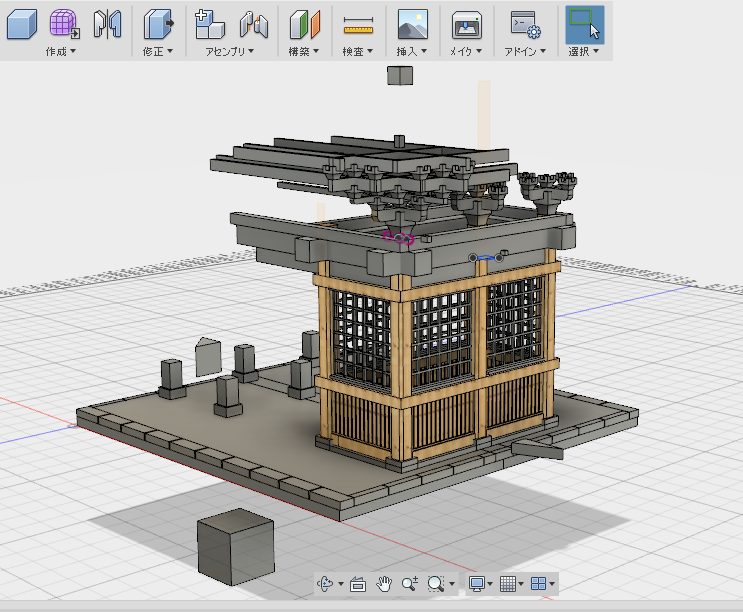Open the 構築 dropdown menu
The width and height of the screenshot is (743, 612).
[x=304, y=51]
